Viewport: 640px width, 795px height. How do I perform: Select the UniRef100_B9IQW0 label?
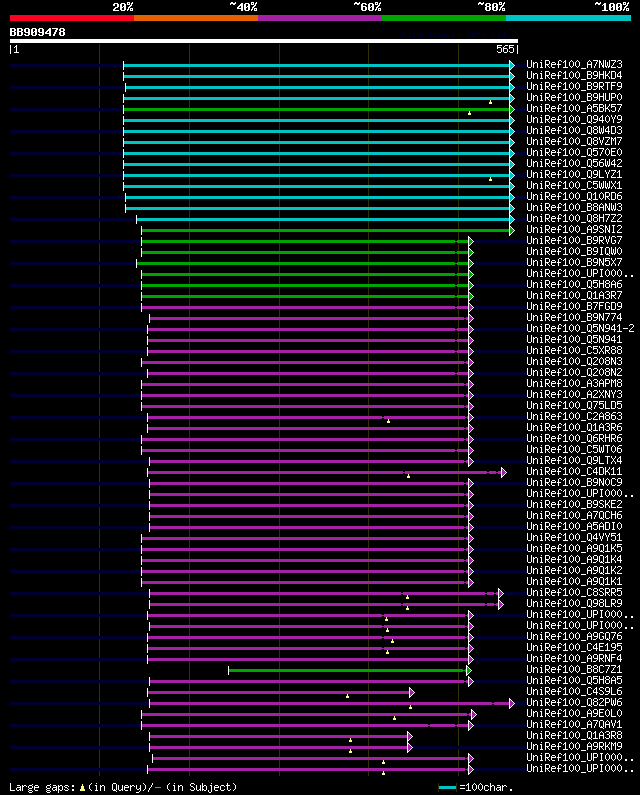pos(574,251)
